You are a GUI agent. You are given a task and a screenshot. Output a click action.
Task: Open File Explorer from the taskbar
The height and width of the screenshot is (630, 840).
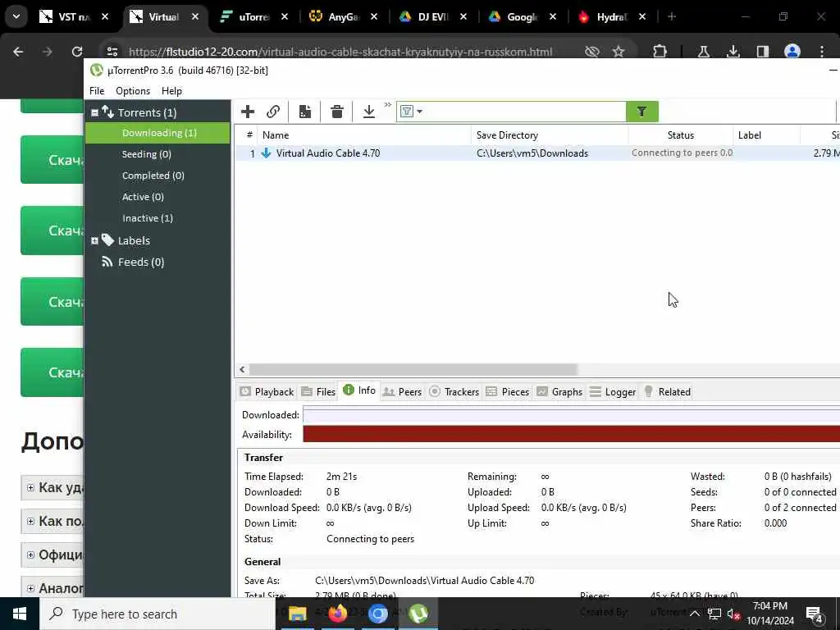tap(297, 614)
